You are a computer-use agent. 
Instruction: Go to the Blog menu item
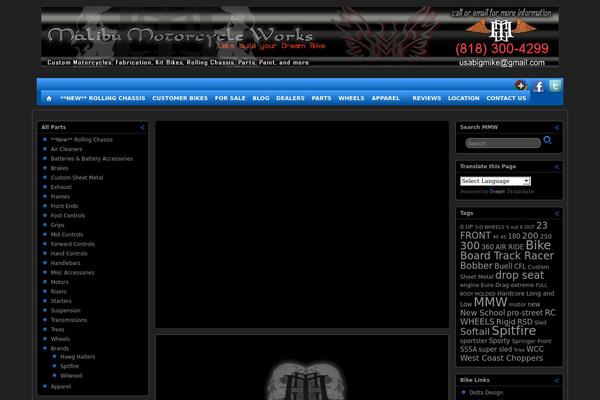pyautogui.click(x=261, y=98)
